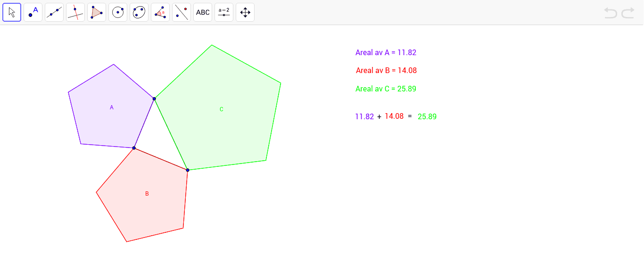Screen dimensions: 644x263
Task: Redo the last undone action
Action: [628, 13]
